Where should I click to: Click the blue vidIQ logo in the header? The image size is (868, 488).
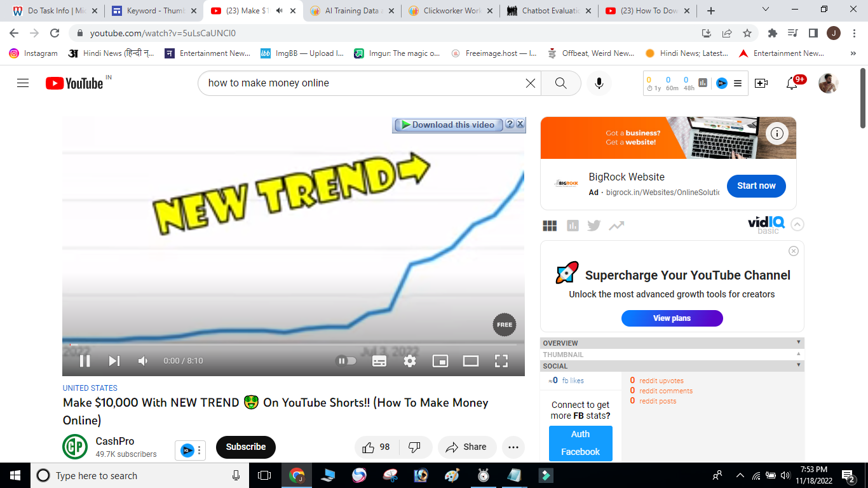[x=722, y=83]
